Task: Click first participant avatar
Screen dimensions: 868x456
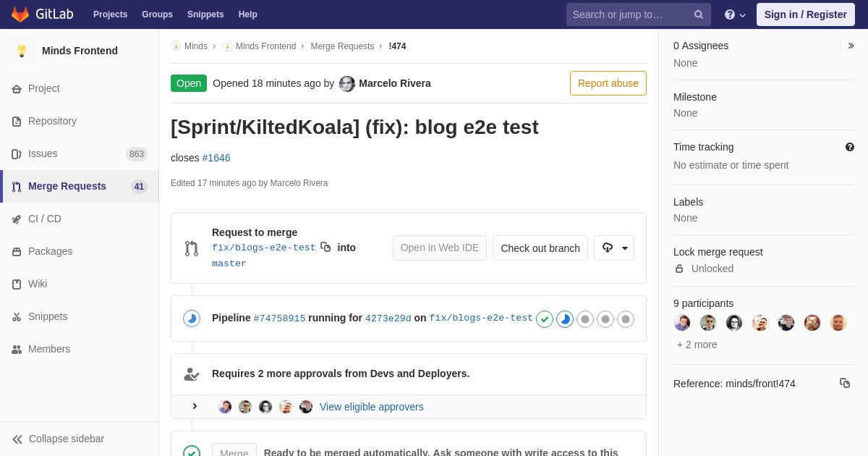Action: (x=682, y=323)
